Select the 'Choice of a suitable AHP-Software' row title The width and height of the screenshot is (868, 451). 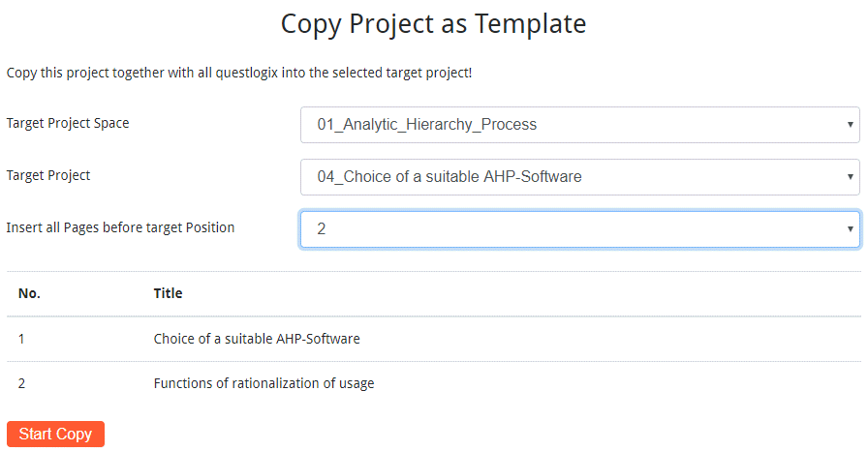tap(257, 339)
